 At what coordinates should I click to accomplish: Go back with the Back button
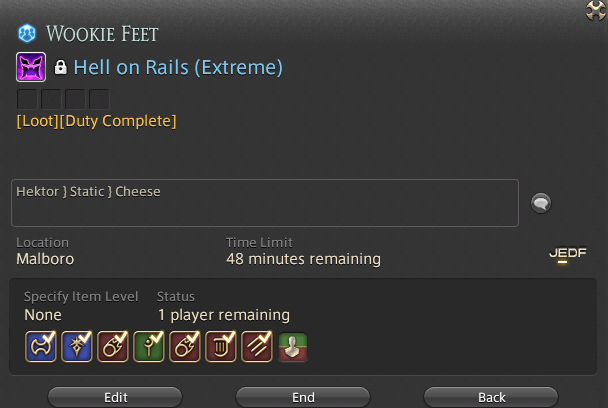pos(491,397)
